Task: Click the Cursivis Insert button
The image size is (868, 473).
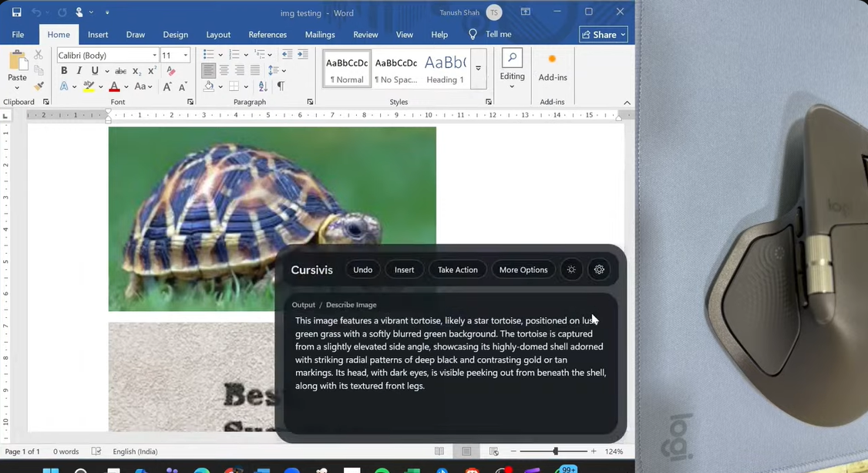Action: (404, 270)
